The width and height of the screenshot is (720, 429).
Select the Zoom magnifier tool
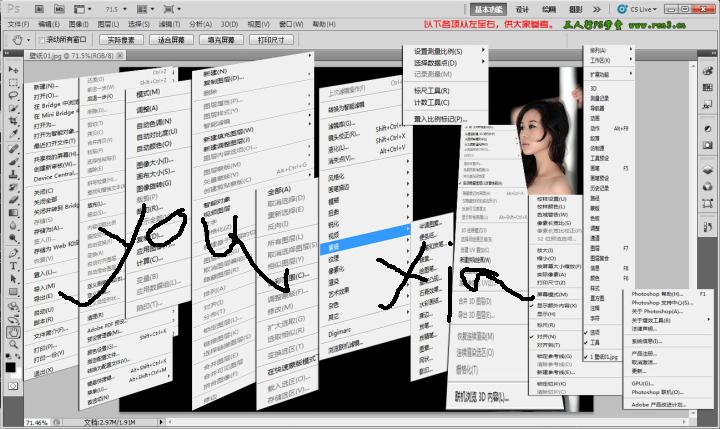13,344
